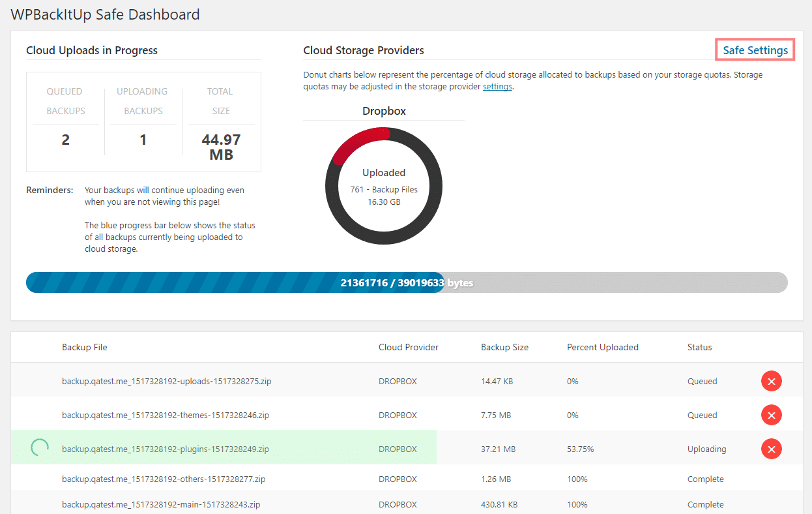This screenshot has height=514, width=812.
Task: Click DROPBOX provider in plugins row
Action: 398,449
